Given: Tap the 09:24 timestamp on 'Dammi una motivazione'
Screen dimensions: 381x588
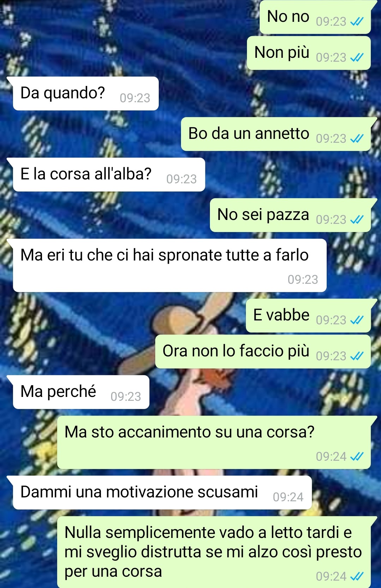Looking at the screenshot, I should point(288,497).
